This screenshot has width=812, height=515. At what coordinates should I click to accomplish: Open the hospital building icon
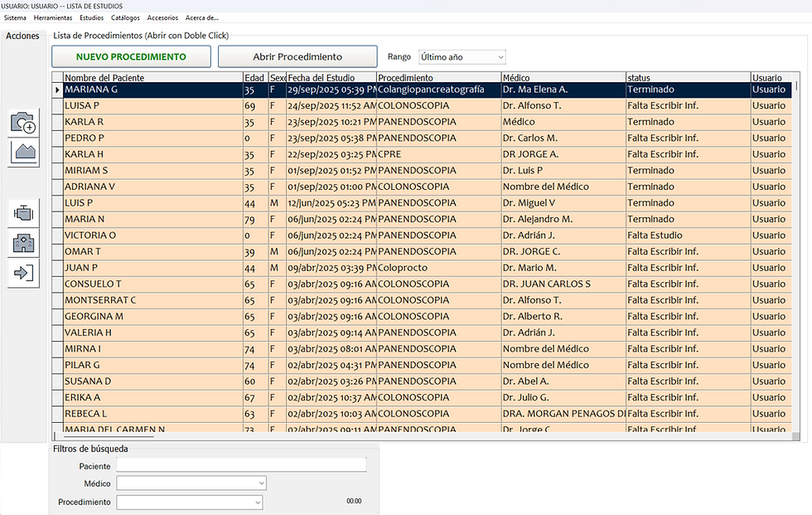coord(24,242)
